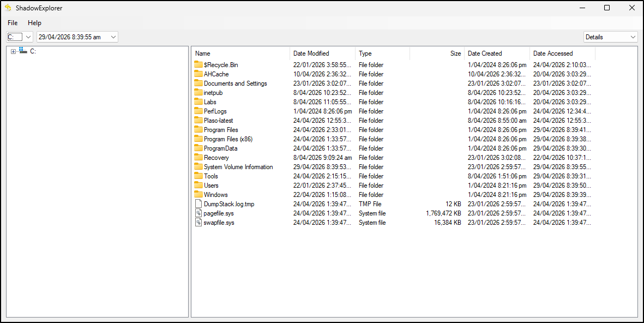Click the ProgramData folder name text
The image size is (644, 323).
point(220,148)
